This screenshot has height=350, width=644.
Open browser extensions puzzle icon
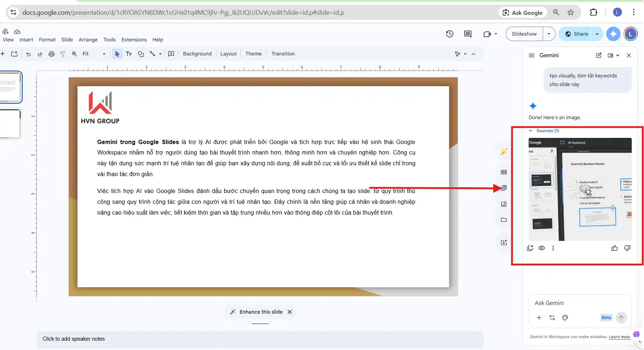pyautogui.click(x=593, y=13)
